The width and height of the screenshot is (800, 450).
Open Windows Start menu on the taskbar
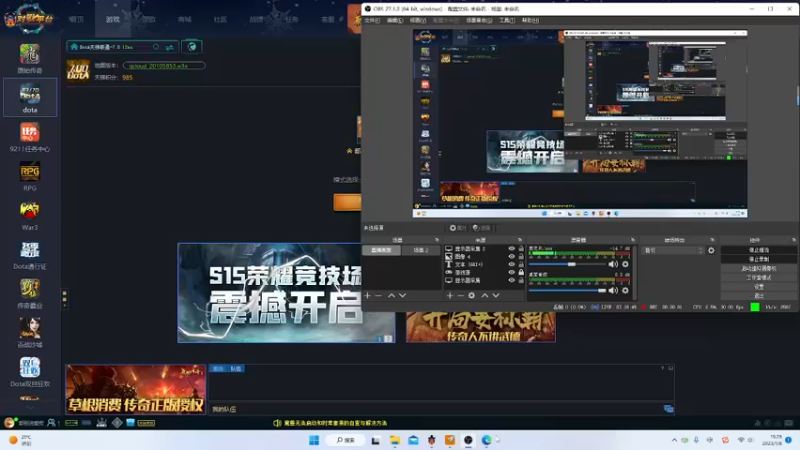(314, 440)
